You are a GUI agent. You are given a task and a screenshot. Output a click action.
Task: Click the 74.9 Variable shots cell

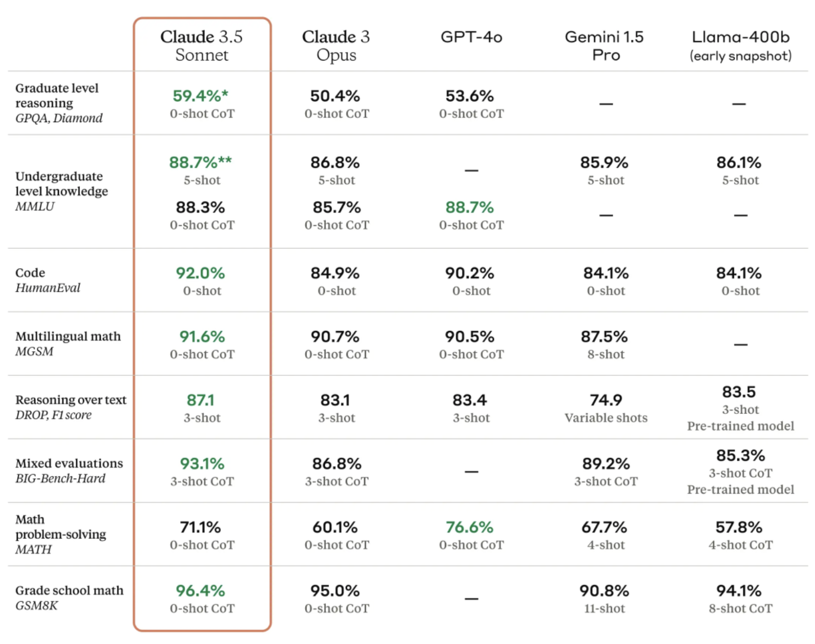[606, 408]
